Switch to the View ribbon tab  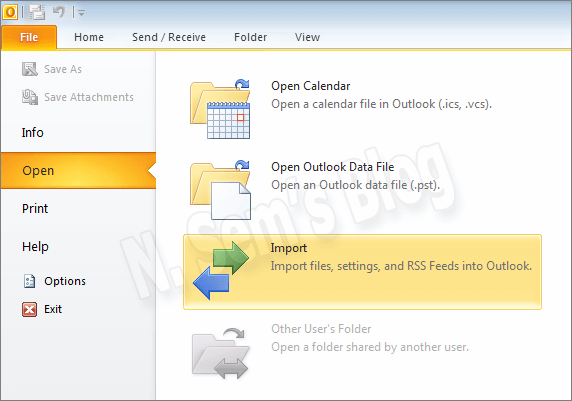click(x=308, y=37)
